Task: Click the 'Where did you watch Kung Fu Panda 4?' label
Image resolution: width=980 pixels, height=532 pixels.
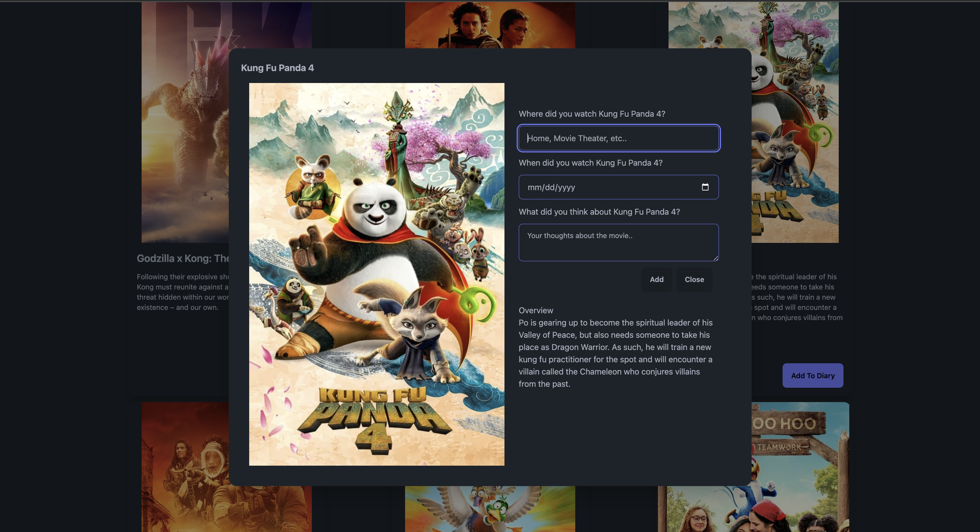Action: point(592,114)
